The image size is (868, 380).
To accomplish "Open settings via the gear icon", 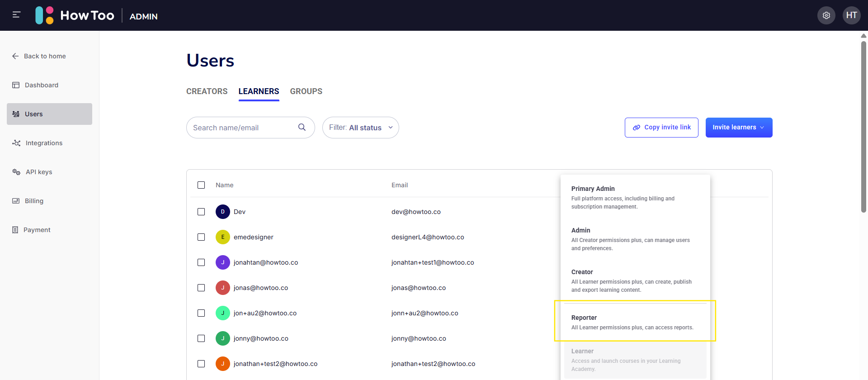I will tap(826, 15).
